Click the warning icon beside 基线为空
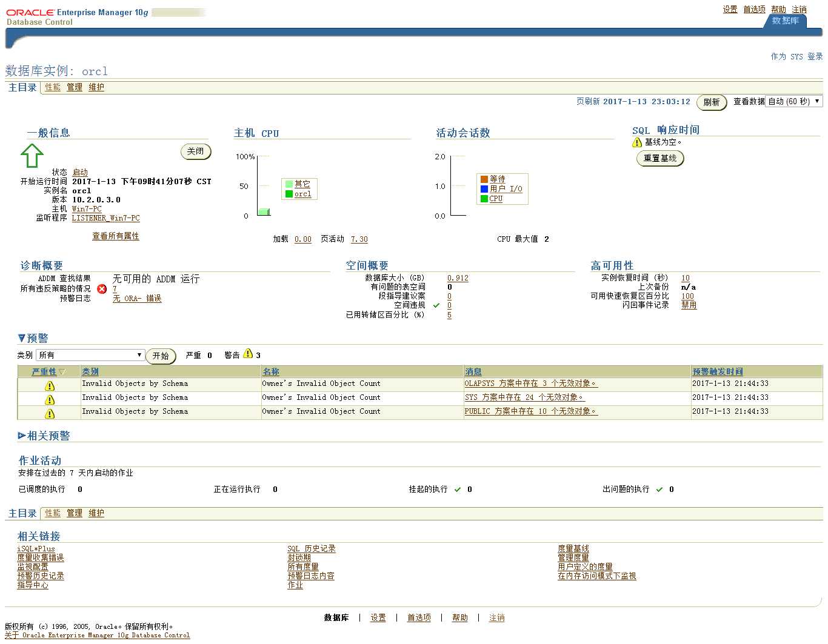Viewport: 828px width, 644px height. click(x=637, y=142)
